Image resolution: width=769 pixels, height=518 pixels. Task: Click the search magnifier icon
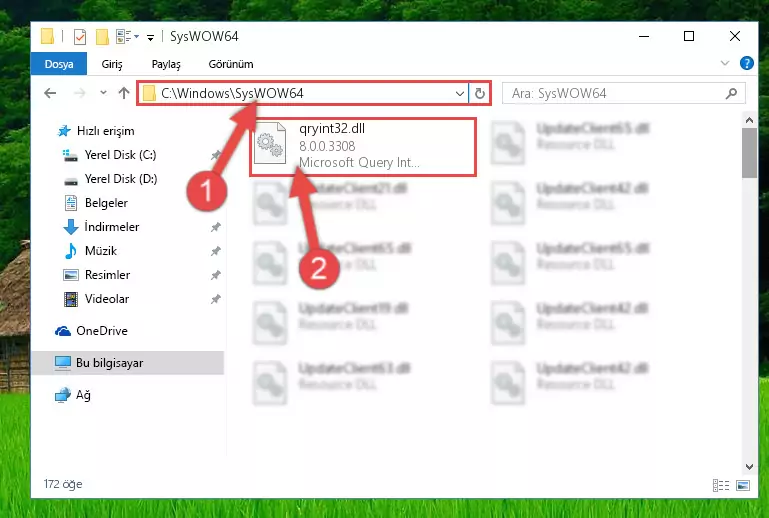tap(731, 93)
